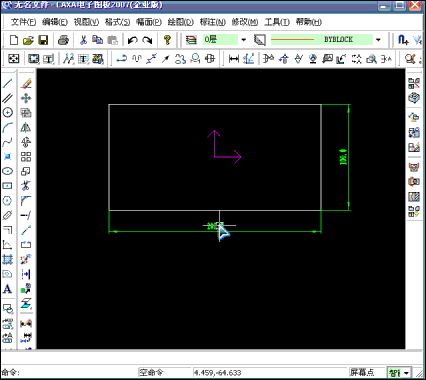This screenshot has height=380, width=426.
Task: Open the 编辑(E) menu
Action: pos(55,22)
